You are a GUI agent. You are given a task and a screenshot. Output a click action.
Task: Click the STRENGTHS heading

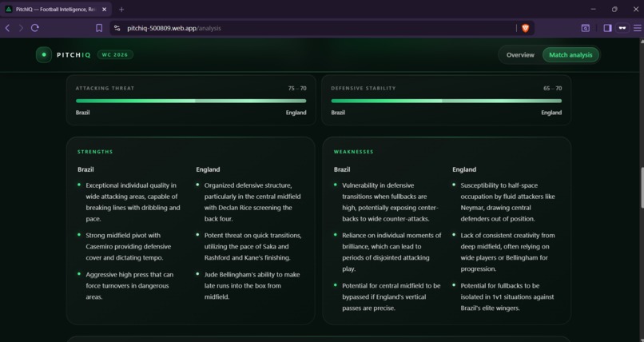pos(95,152)
